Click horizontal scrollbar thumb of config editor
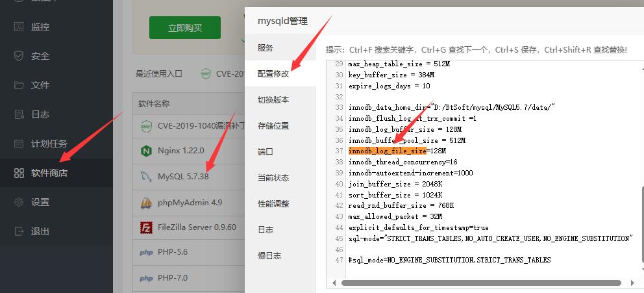Screen dimensions: 644x293 481,283
